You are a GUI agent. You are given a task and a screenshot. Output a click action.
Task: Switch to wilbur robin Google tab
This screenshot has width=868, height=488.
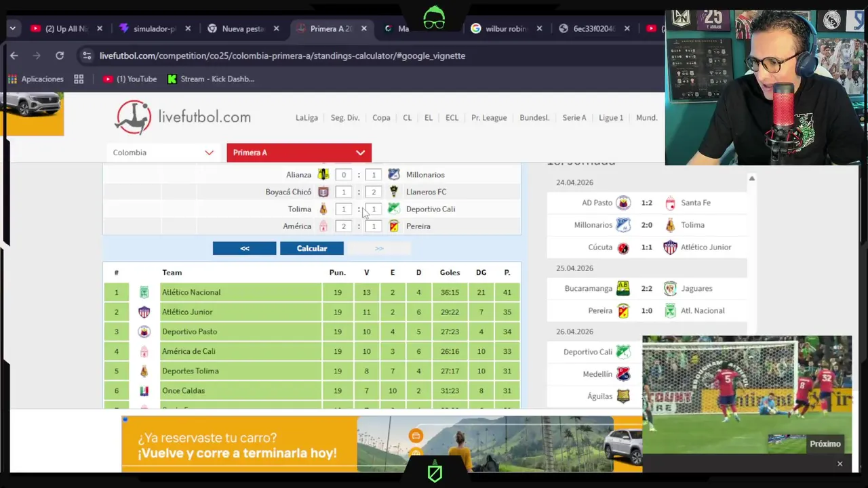507,28
